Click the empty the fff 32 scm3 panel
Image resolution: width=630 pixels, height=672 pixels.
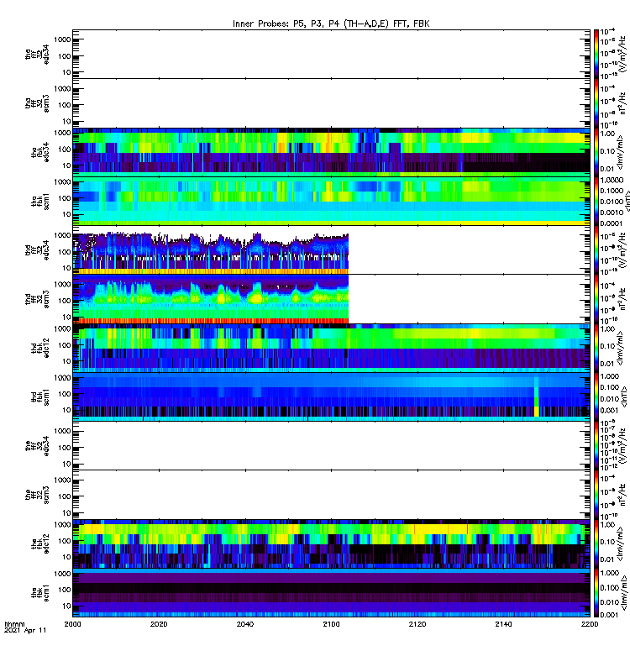331,495
